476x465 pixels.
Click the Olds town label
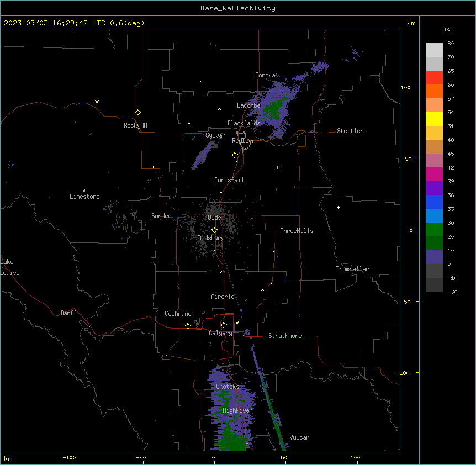click(x=214, y=218)
